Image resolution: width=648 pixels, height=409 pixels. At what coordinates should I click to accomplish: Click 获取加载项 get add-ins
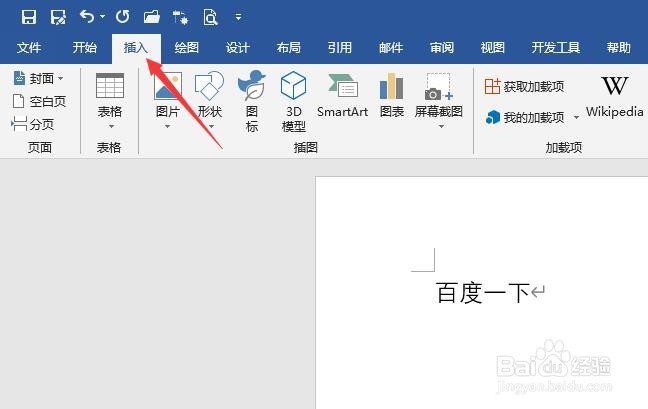(524, 87)
